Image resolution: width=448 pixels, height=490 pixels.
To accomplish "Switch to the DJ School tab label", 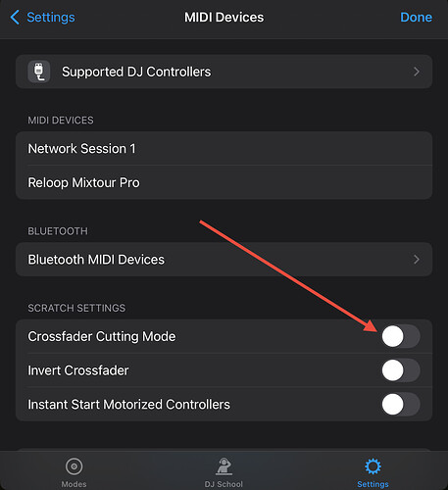I will [224, 484].
